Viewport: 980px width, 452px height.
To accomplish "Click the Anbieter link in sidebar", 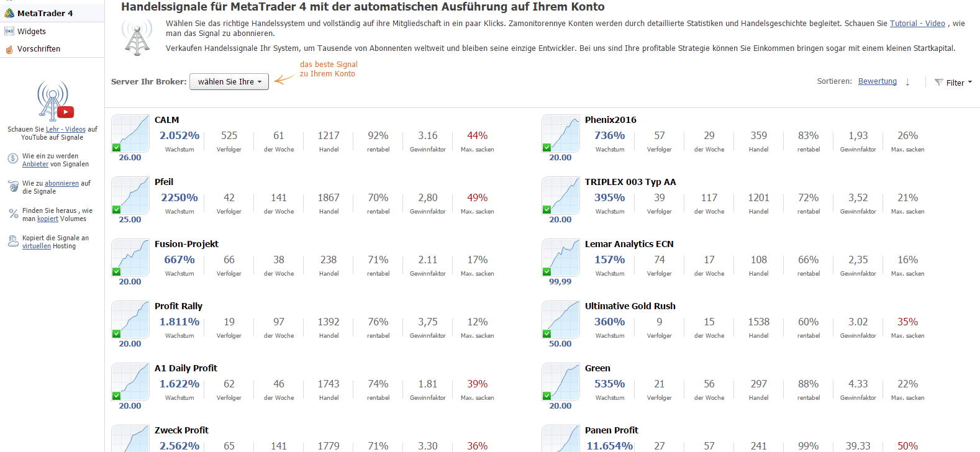I will [35, 164].
